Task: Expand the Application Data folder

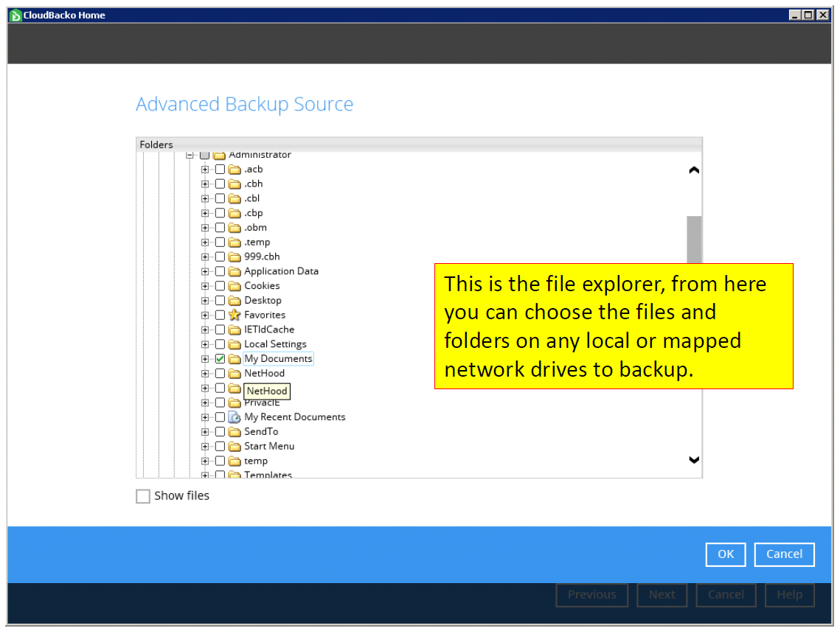Action: 204,271
